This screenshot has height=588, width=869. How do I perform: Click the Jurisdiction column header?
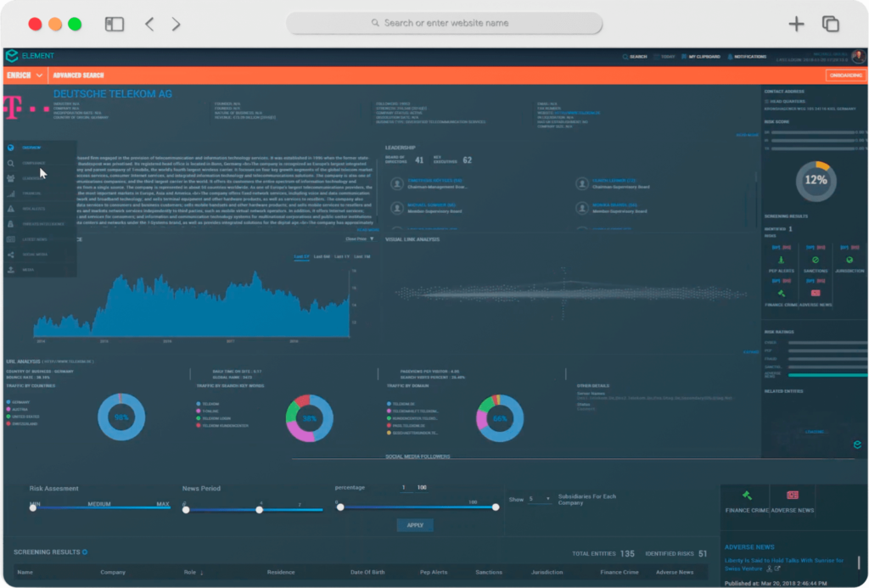547,573
